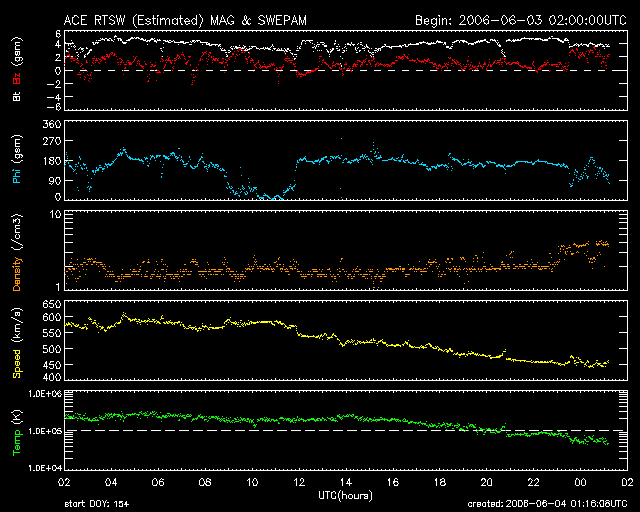
Task: Click the '180' tick on Phi axis
Action: tap(52, 161)
